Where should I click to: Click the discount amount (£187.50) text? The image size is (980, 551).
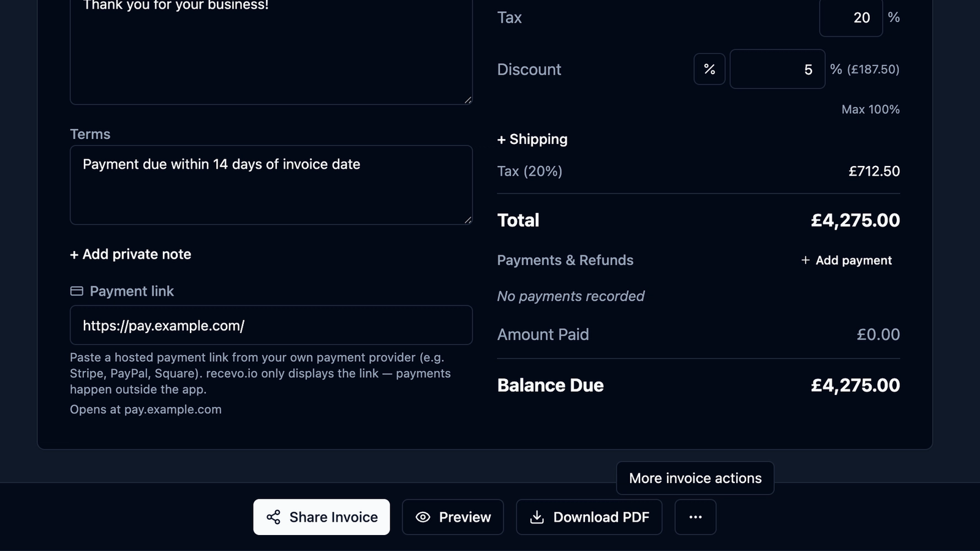pyautogui.click(x=873, y=69)
